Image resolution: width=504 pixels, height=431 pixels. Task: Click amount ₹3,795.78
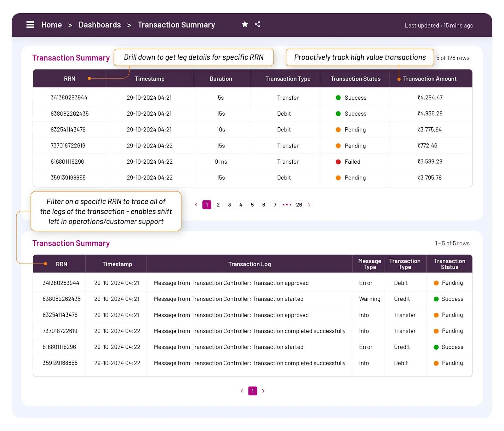[430, 178]
